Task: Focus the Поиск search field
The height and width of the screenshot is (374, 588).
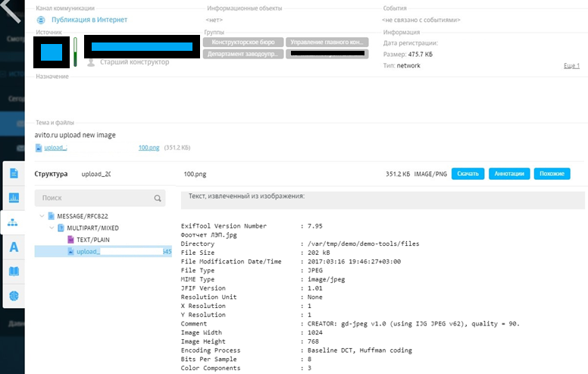Action: (x=100, y=198)
